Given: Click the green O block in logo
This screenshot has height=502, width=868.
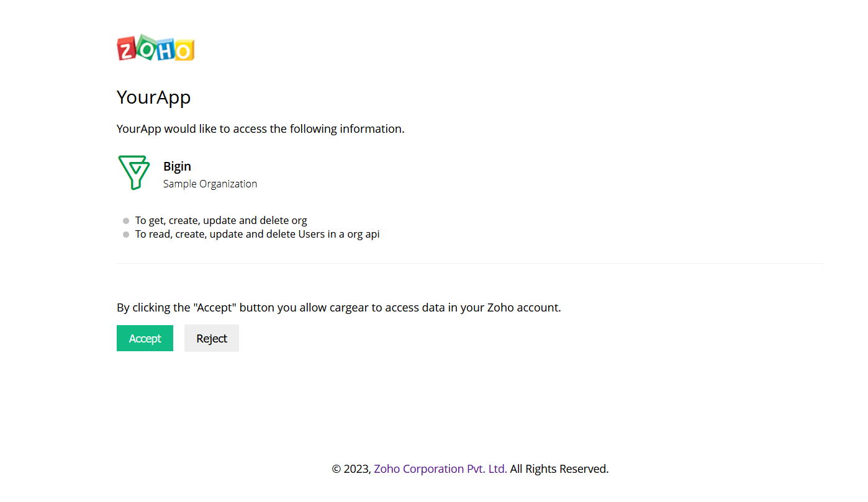Looking at the screenshot, I should pyautogui.click(x=145, y=47).
